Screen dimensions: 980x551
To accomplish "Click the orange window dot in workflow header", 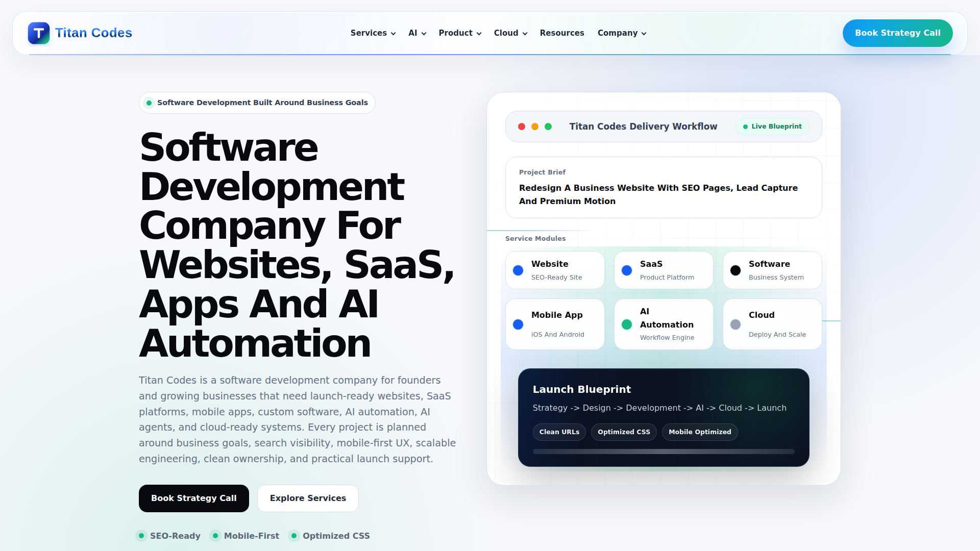I will 535,127.
